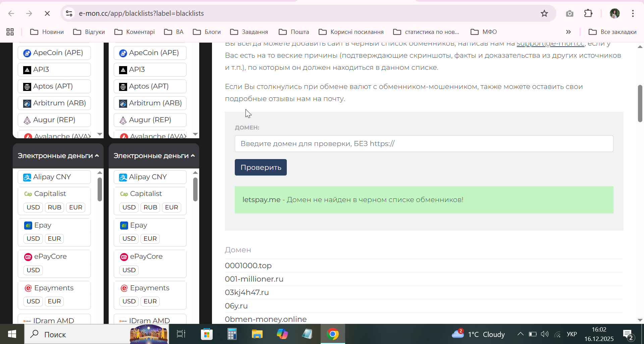Open the Блоги bookmark folder
644x344 pixels.
[207, 32]
